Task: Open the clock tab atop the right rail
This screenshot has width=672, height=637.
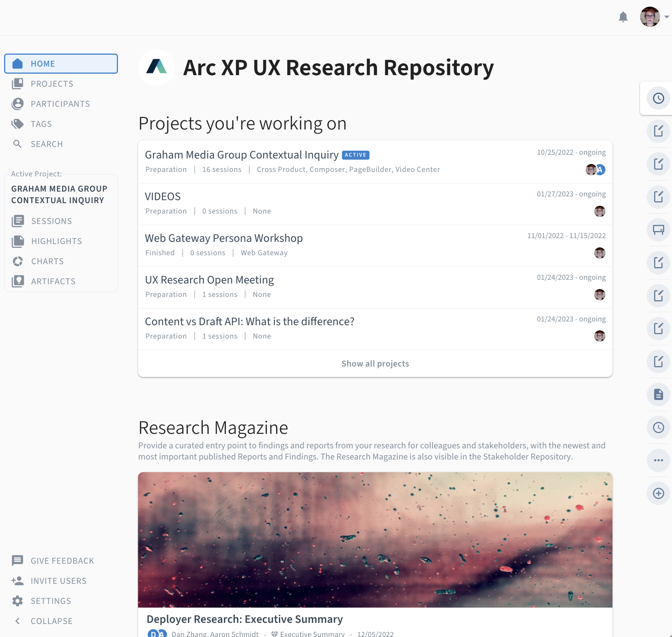Action: coord(659,98)
